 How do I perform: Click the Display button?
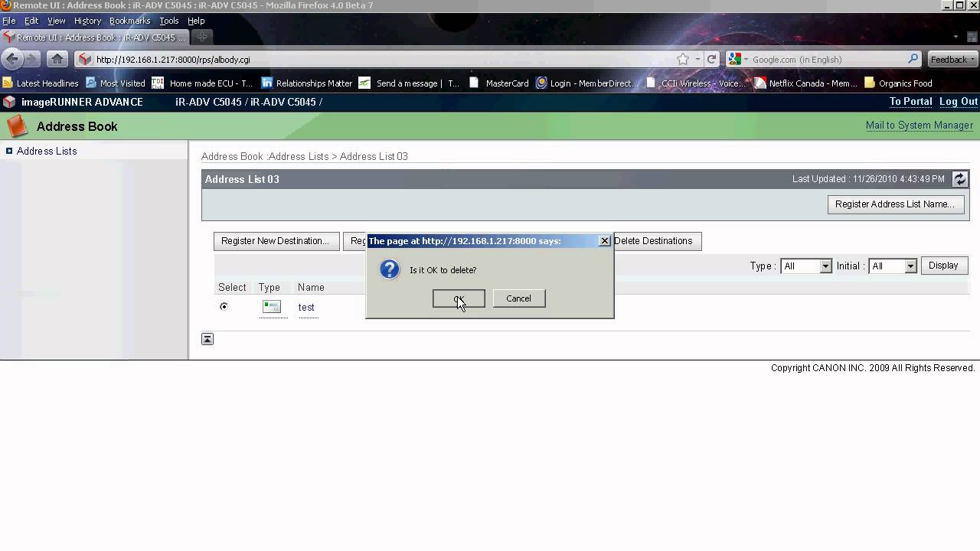click(943, 266)
